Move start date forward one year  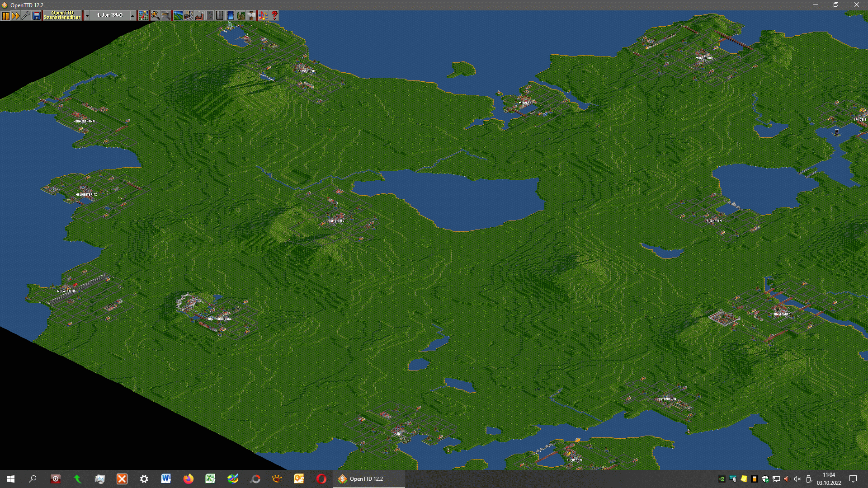[x=132, y=16]
